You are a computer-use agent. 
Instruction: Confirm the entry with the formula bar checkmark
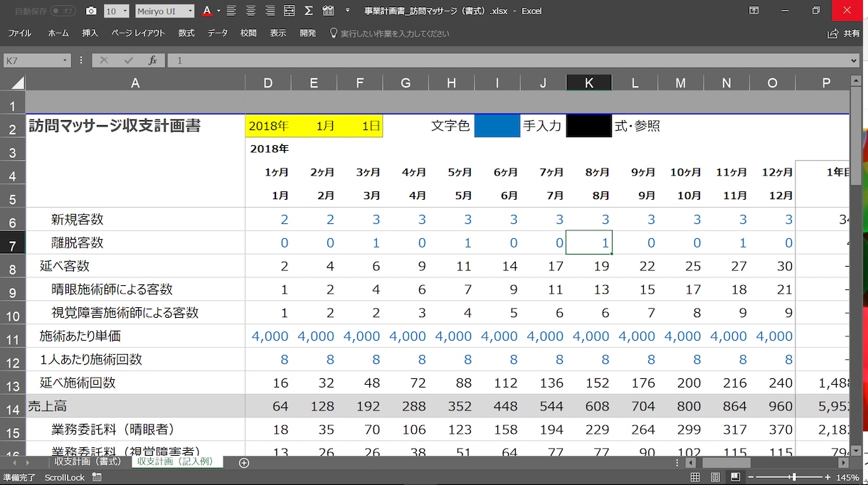[x=128, y=61]
